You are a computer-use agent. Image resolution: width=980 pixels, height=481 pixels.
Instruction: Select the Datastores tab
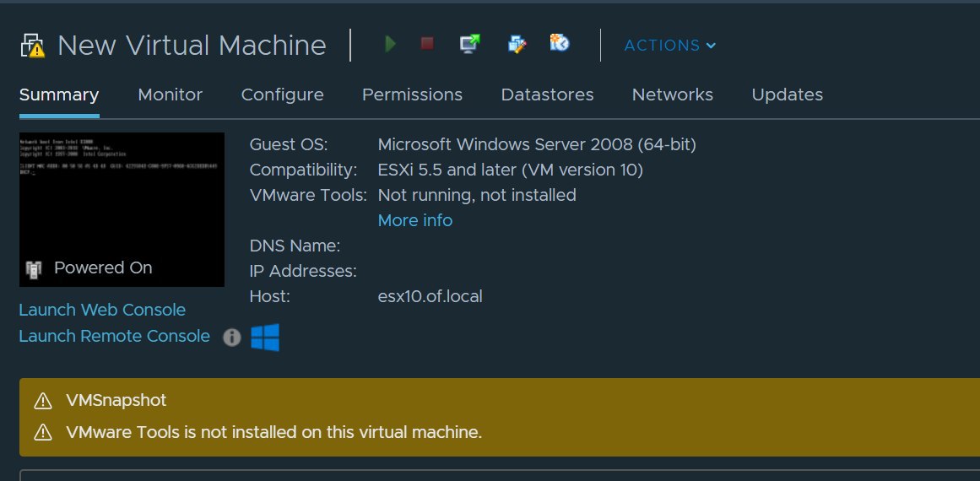(548, 95)
